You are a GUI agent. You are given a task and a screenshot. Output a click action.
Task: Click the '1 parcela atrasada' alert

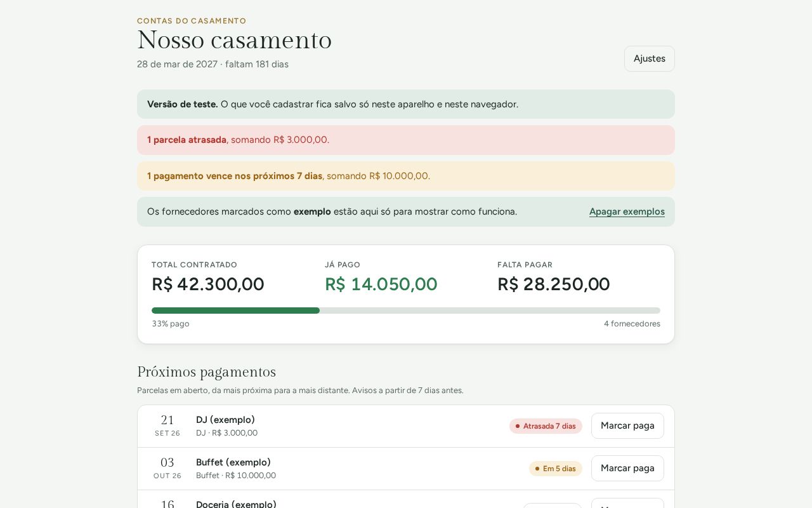(x=406, y=140)
